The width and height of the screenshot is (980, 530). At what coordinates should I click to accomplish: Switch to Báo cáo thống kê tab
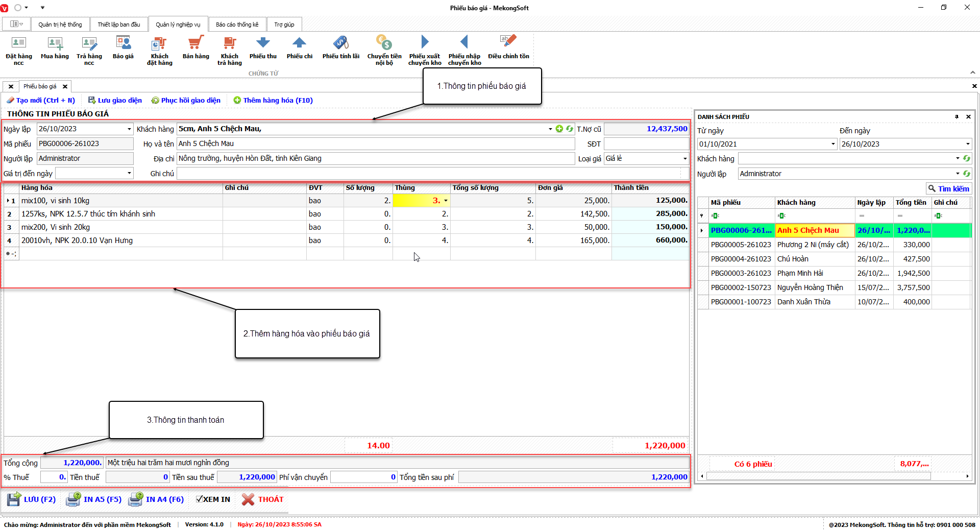237,25
